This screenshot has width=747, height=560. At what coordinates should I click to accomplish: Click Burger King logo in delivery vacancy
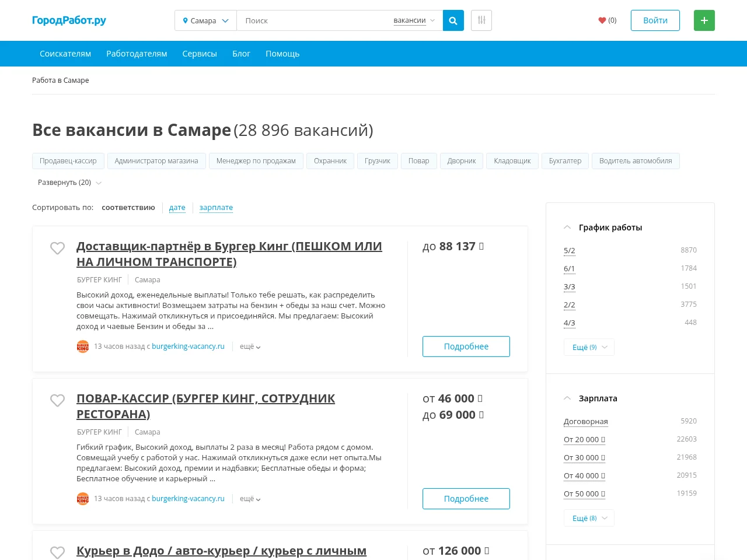pyautogui.click(x=83, y=346)
